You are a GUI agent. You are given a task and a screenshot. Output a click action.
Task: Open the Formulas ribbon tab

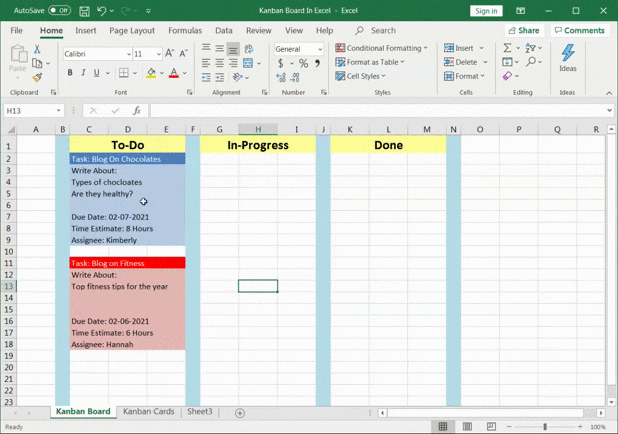185,31
